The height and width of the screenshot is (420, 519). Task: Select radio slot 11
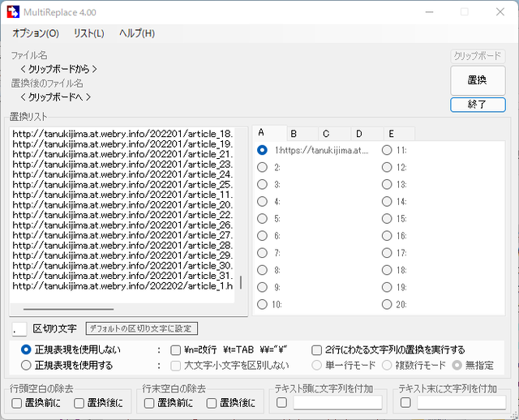[x=387, y=150]
